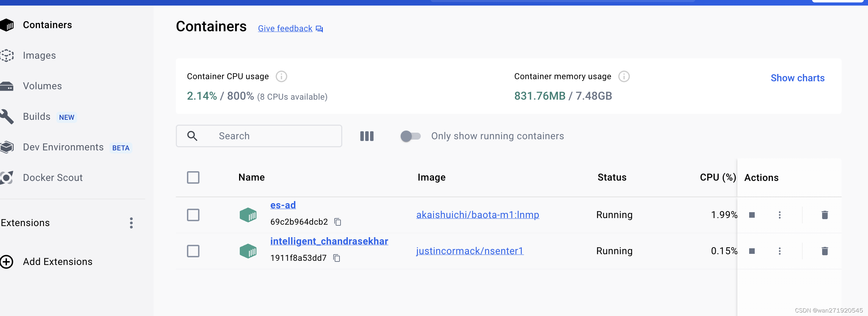Click the es-ad container status icon

point(248,215)
